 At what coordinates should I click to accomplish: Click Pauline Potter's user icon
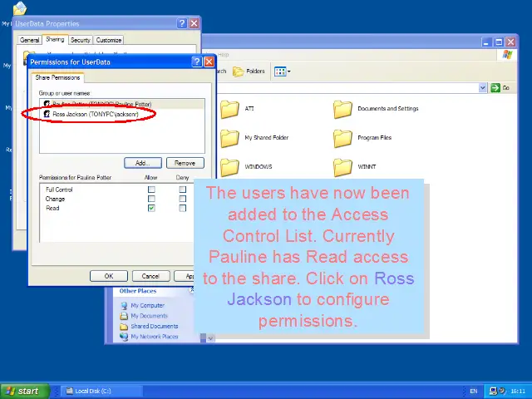click(47, 104)
